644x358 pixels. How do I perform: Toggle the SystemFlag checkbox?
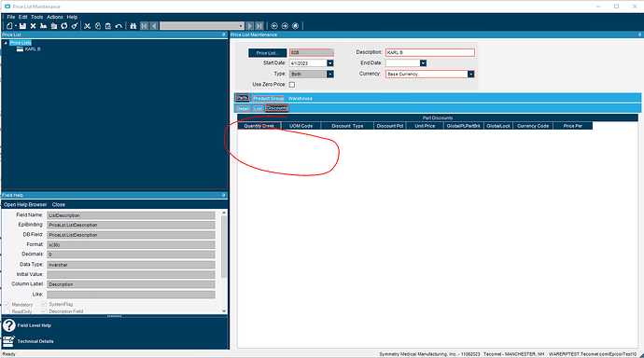[x=44, y=304]
